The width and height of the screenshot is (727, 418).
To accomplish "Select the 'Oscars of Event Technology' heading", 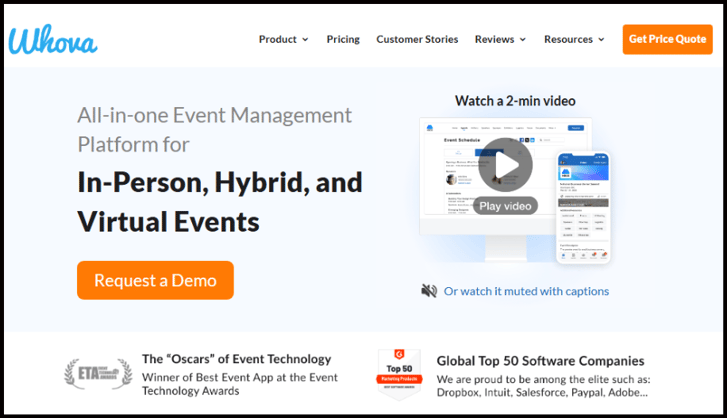I will [236, 359].
